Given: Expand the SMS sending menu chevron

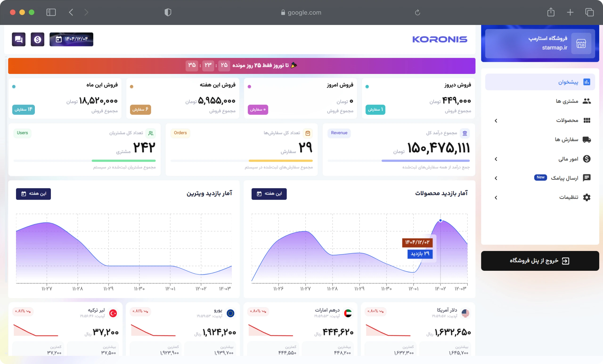Looking at the screenshot, I should [x=496, y=178].
